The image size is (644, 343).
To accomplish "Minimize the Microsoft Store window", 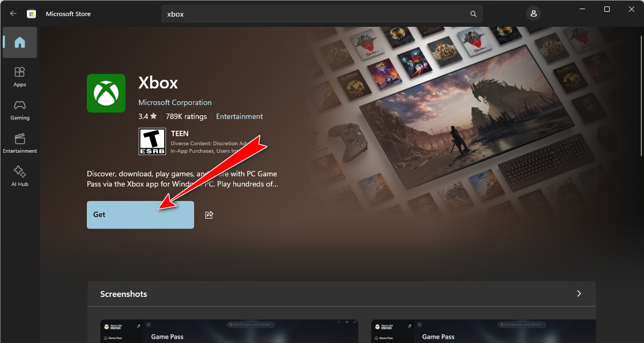I will pos(582,9).
